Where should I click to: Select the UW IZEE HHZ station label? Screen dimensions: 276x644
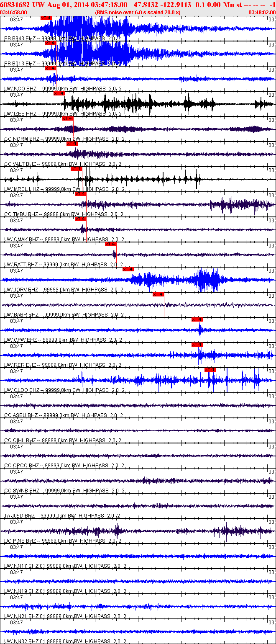click(x=64, y=114)
